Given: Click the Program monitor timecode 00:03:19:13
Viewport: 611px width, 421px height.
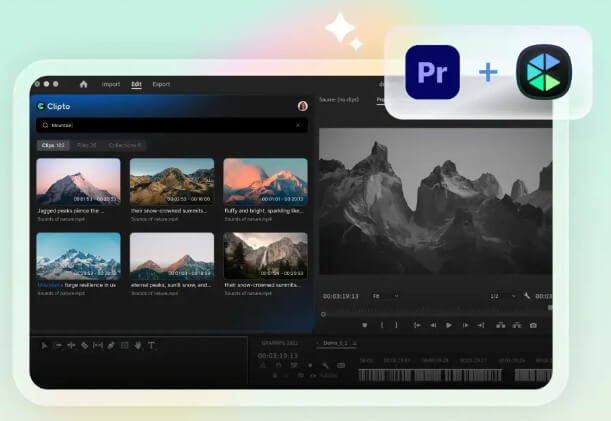Looking at the screenshot, I should click(341, 296).
